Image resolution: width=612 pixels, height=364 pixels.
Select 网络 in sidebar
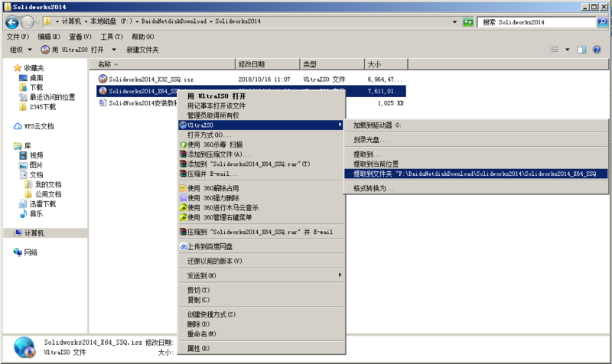(x=25, y=252)
